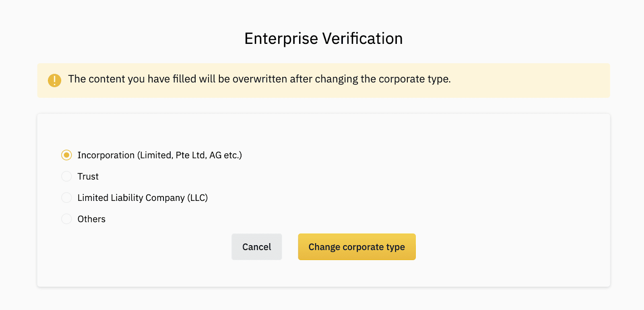
Task: Click "(LLC)" in the company option label
Action: 197,198
